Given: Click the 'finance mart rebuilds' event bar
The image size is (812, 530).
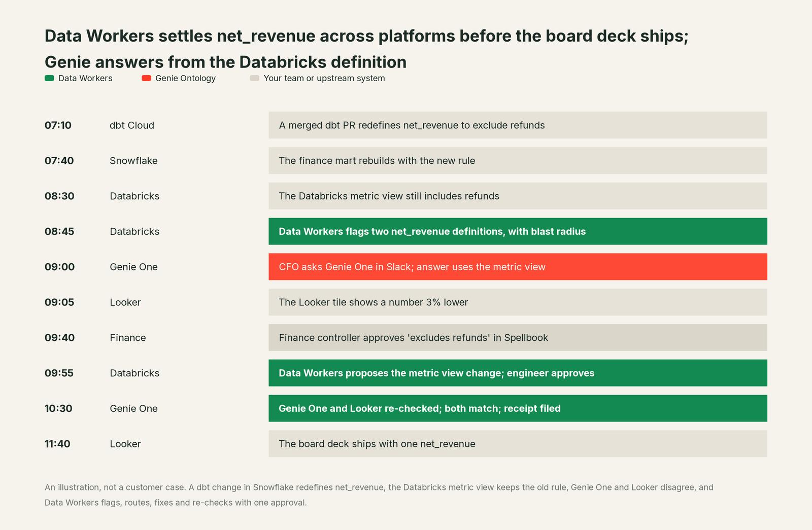Looking at the screenshot, I should click(x=518, y=161).
